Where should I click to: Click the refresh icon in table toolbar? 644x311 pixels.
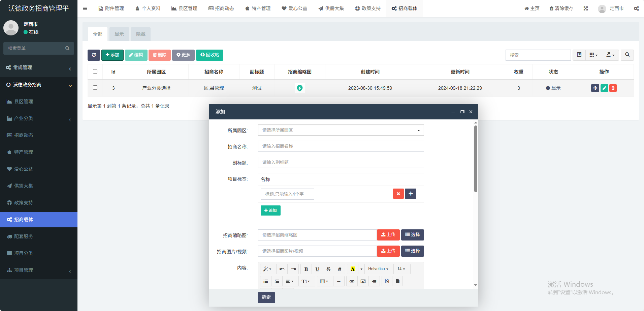[x=94, y=55]
